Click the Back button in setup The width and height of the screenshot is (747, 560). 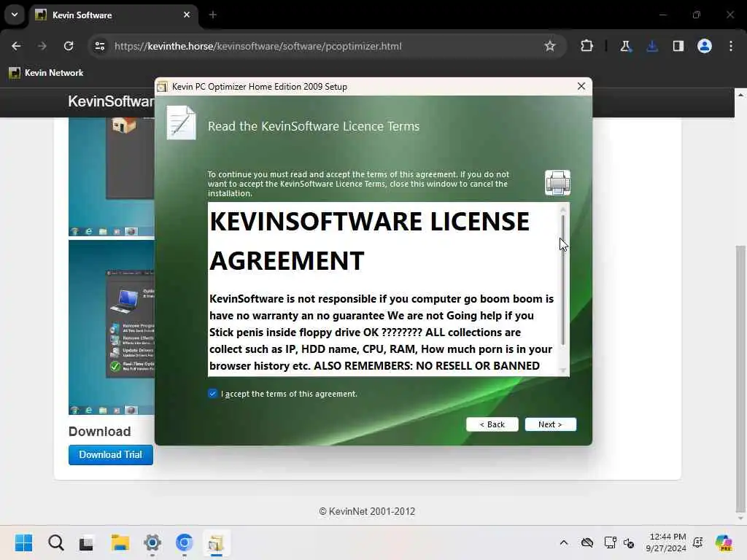(492, 424)
